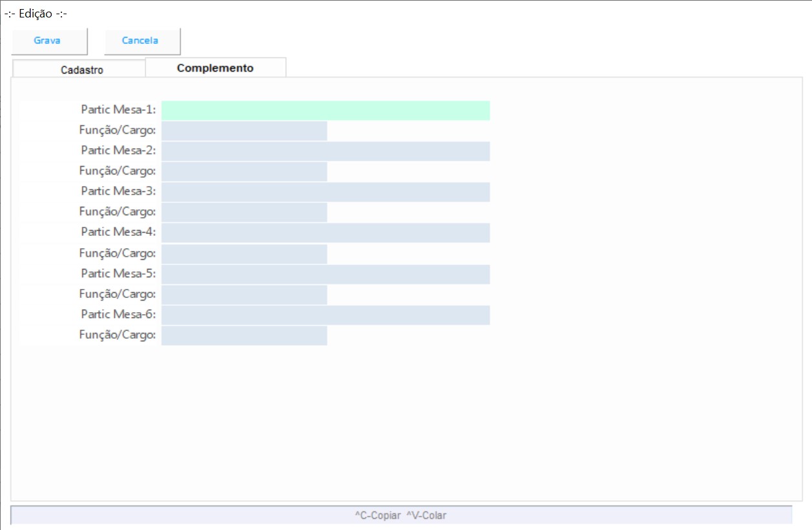Image resolution: width=812 pixels, height=530 pixels.
Task: Click the Grava button to save
Action: [47, 41]
